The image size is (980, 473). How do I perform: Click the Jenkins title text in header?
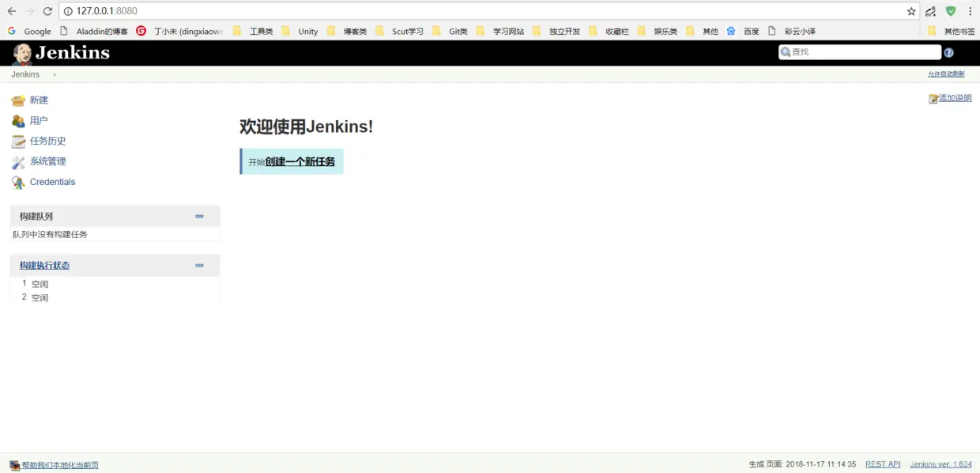click(x=73, y=53)
